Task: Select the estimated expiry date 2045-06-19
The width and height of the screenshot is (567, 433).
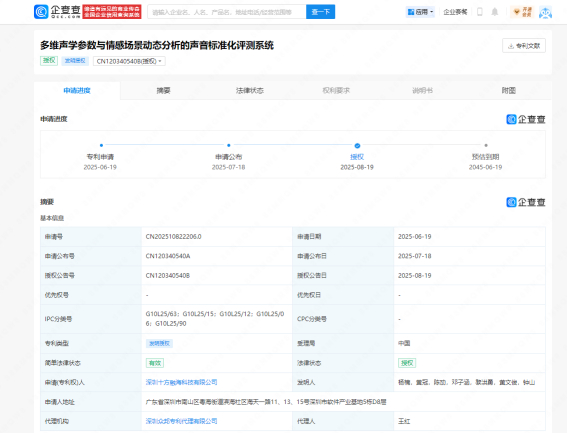Action: click(x=486, y=167)
